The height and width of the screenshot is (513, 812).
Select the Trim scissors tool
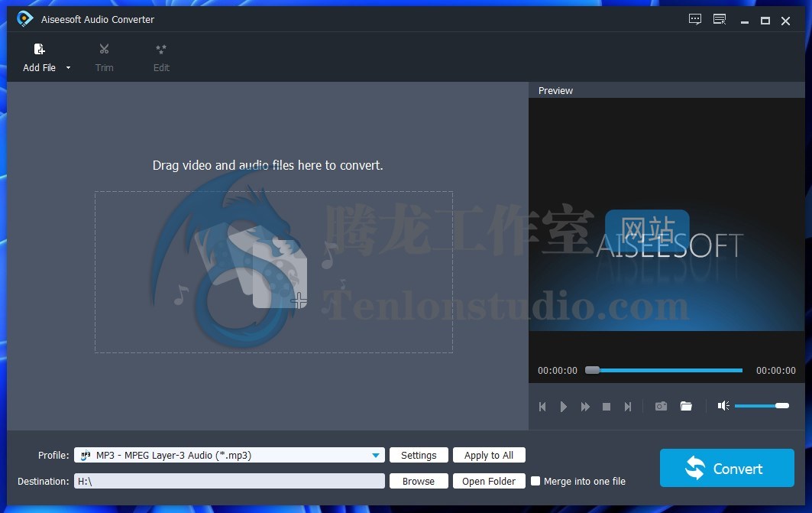click(104, 49)
